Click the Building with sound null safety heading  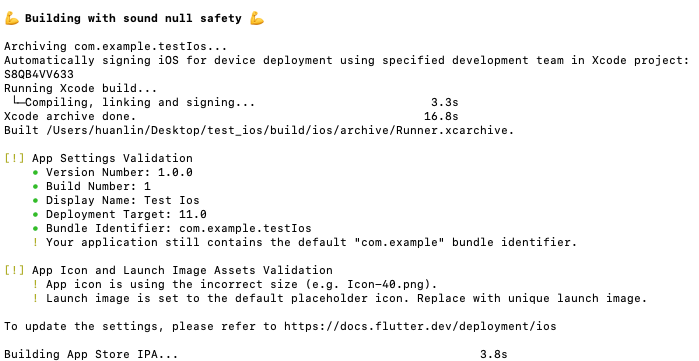[x=133, y=18]
